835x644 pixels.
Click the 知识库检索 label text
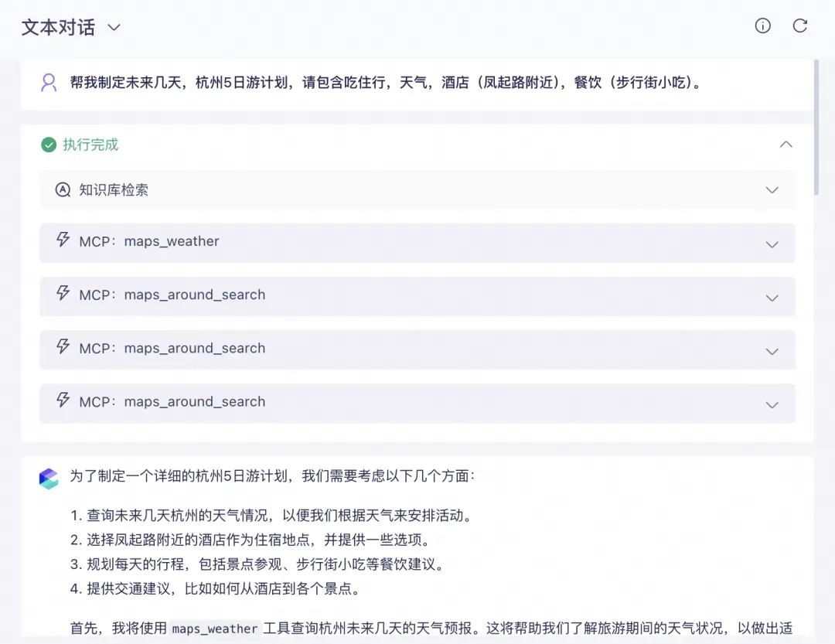coord(114,189)
